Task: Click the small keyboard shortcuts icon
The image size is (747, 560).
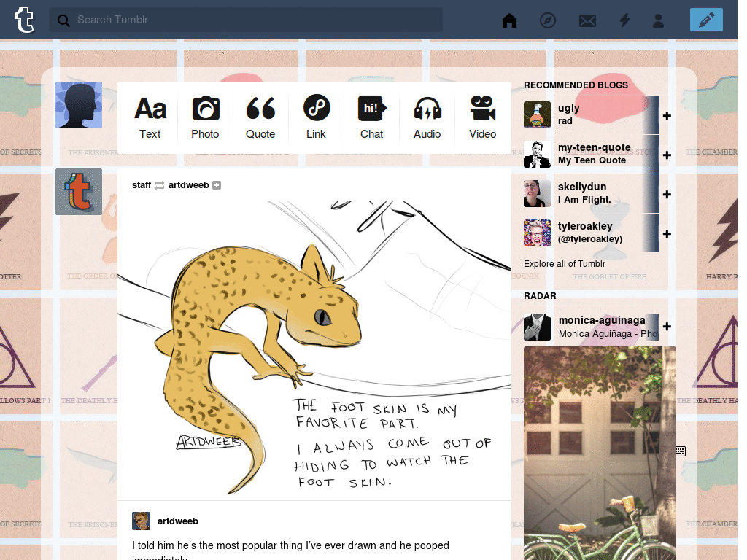Action: pyautogui.click(x=681, y=451)
